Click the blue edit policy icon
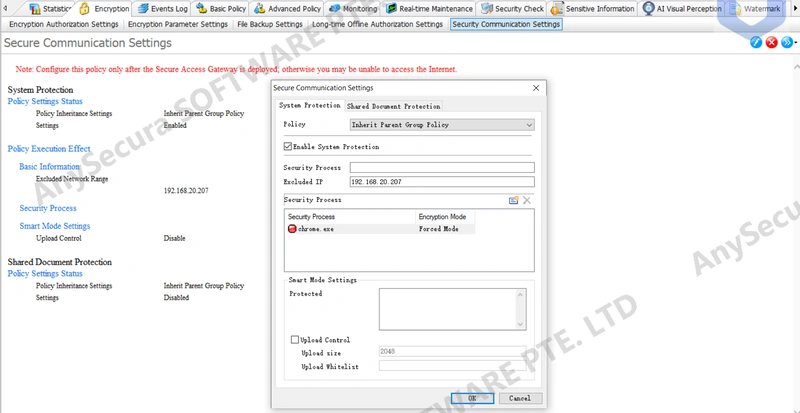Viewport: 800px width, 413px height. coord(756,42)
